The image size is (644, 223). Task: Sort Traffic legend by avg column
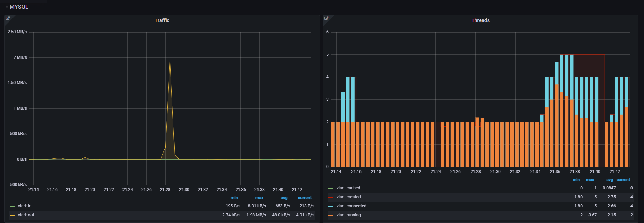pyautogui.click(x=284, y=198)
